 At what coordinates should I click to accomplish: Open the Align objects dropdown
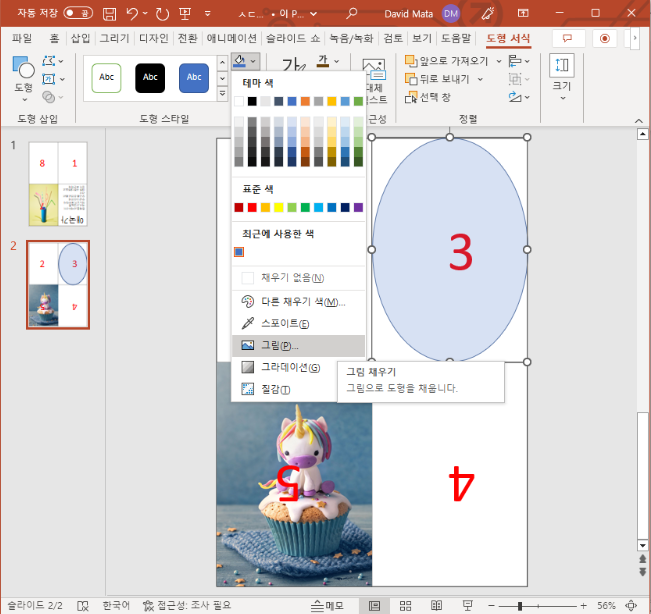(x=519, y=61)
